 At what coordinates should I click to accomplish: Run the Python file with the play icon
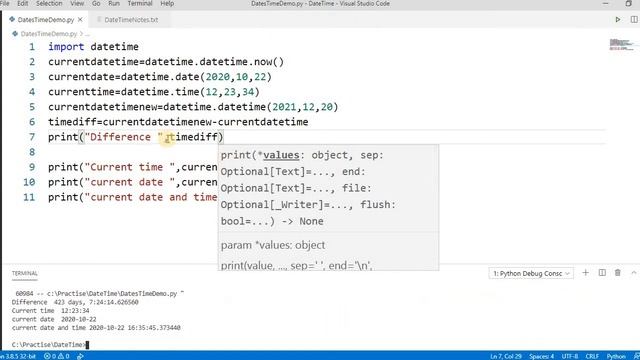(618, 20)
